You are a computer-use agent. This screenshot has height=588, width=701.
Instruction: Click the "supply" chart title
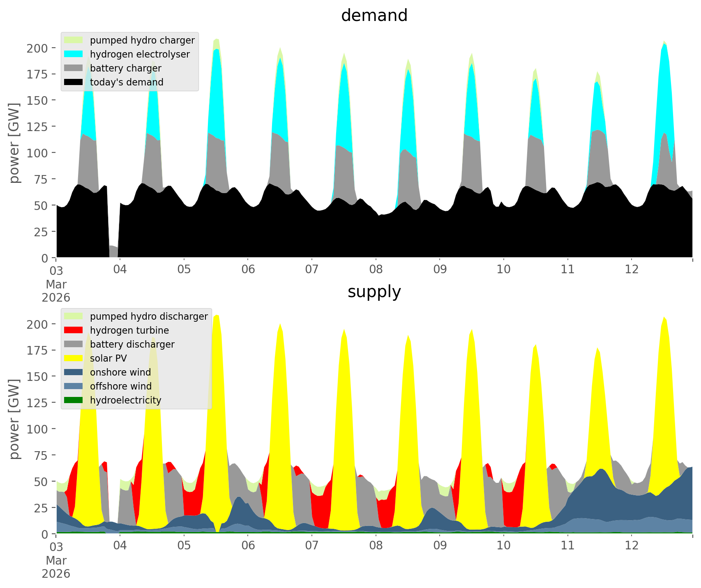click(x=374, y=292)
